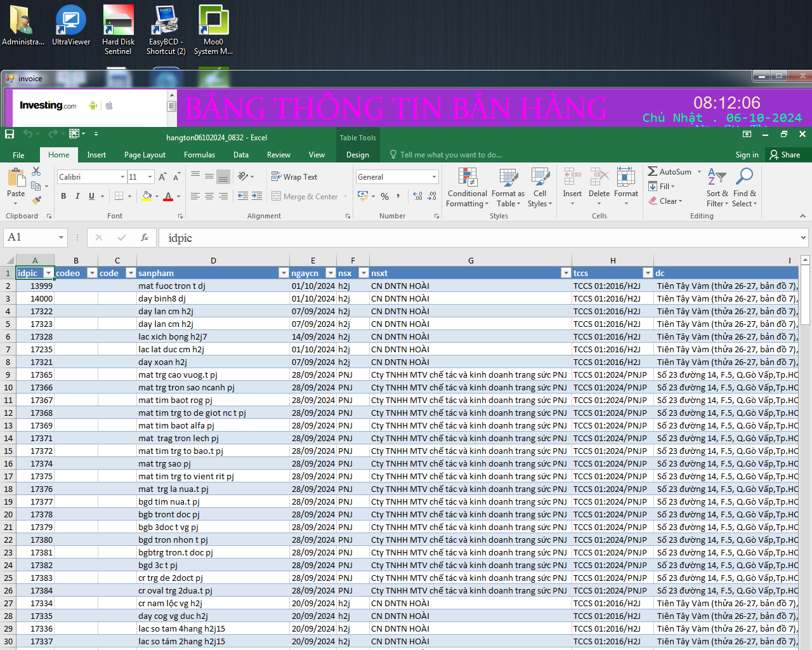The image size is (812, 650).
Task: Expand the General number format dropdown
Action: (434, 177)
